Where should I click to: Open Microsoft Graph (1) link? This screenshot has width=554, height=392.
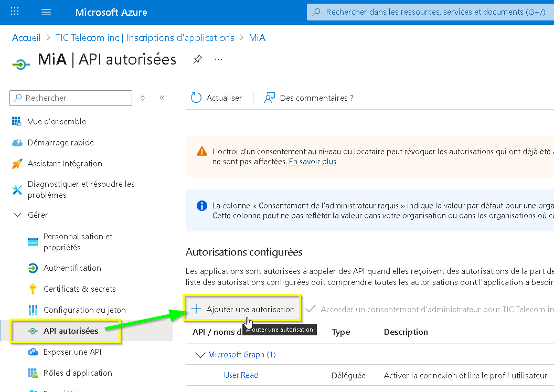[242, 355]
